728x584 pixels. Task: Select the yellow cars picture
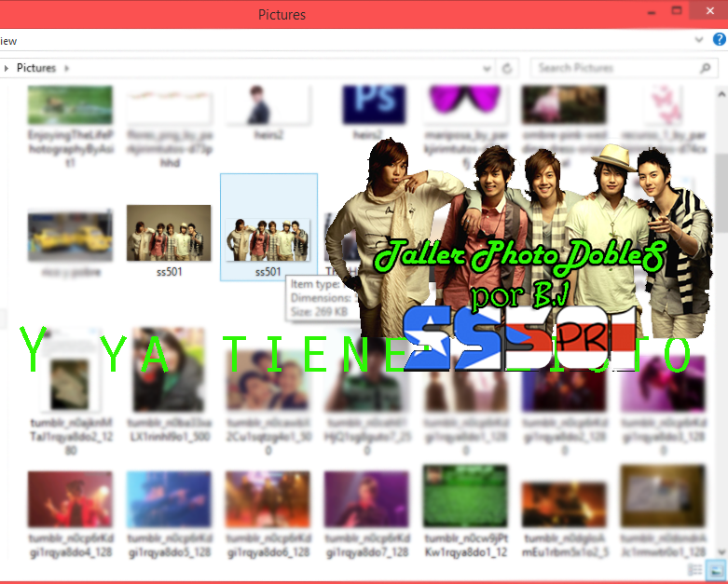tap(70, 242)
